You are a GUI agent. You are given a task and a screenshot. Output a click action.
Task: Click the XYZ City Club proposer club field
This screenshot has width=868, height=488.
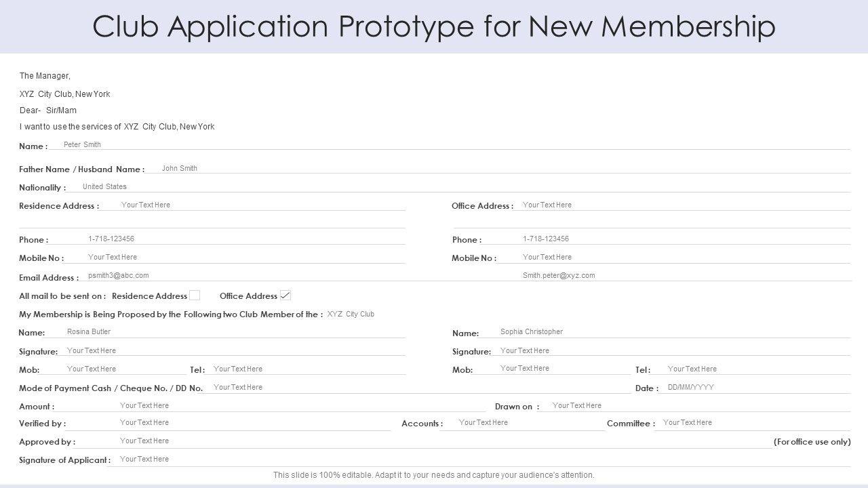[x=351, y=314]
